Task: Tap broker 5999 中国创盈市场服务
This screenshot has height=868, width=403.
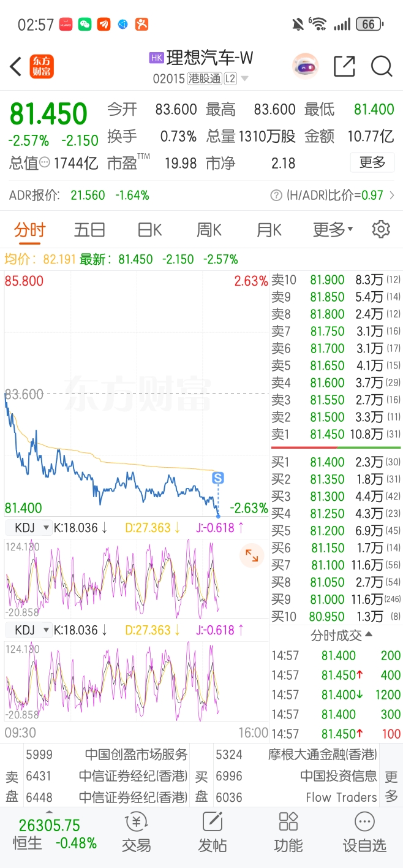Action: coord(107,755)
